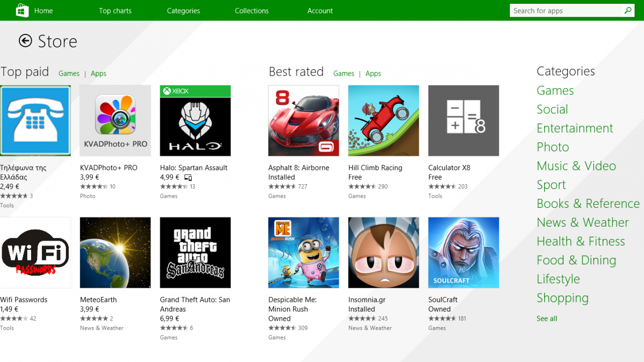
Task: Open the Categories menu in top bar
Action: (184, 11)
